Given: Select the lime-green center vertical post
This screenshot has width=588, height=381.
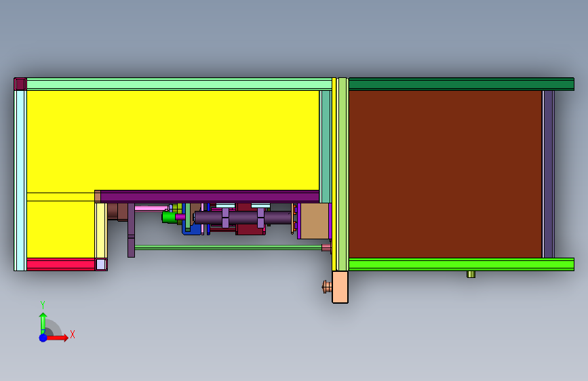Looking at the screenshot, I should [342, 174].
